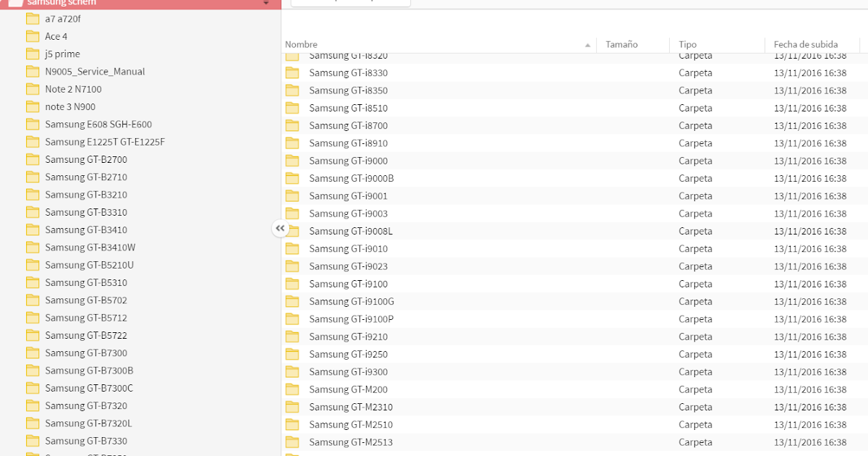Click Carpeta type cell for Samsung GT-i9300

click(695, 371)
